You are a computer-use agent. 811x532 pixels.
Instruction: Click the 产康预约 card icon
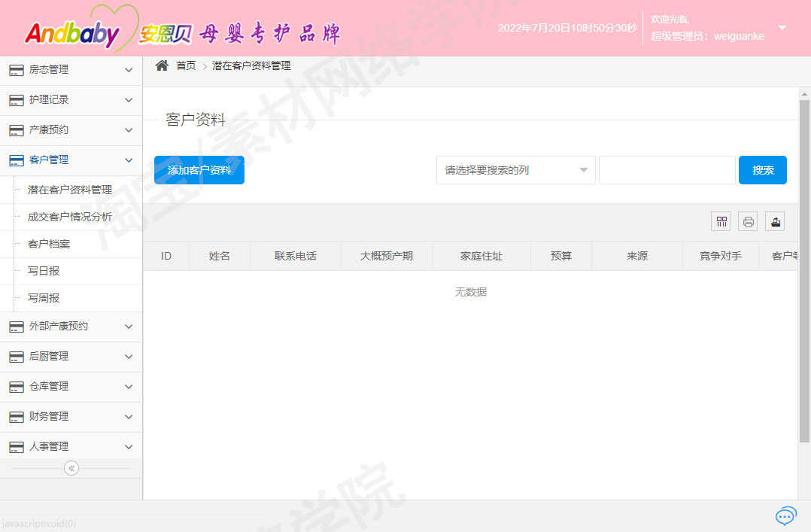click(17, 130)
